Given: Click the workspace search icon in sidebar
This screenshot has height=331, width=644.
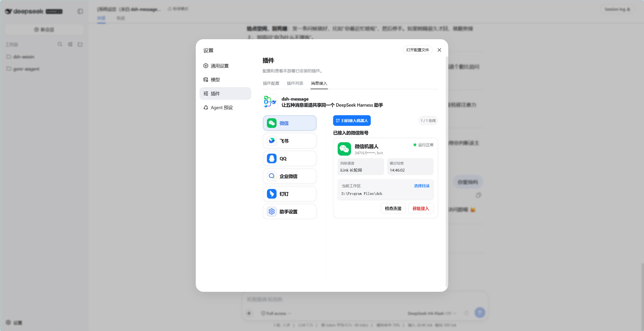Looking at the screenshot, I should 60,44.
